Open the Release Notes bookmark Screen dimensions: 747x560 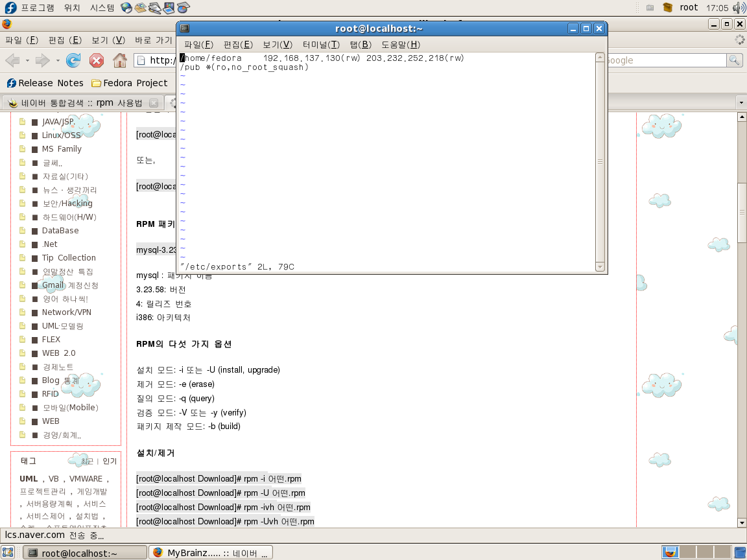[45, 83]
